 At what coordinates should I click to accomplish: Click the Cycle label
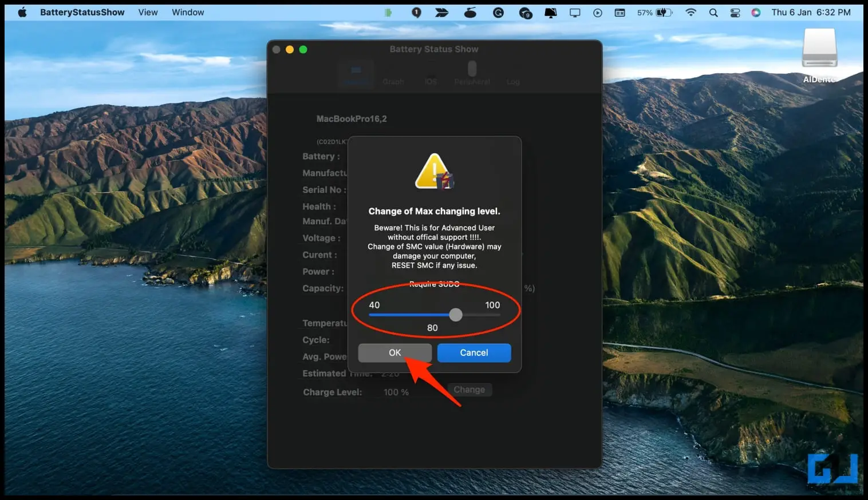coord(316,340)
